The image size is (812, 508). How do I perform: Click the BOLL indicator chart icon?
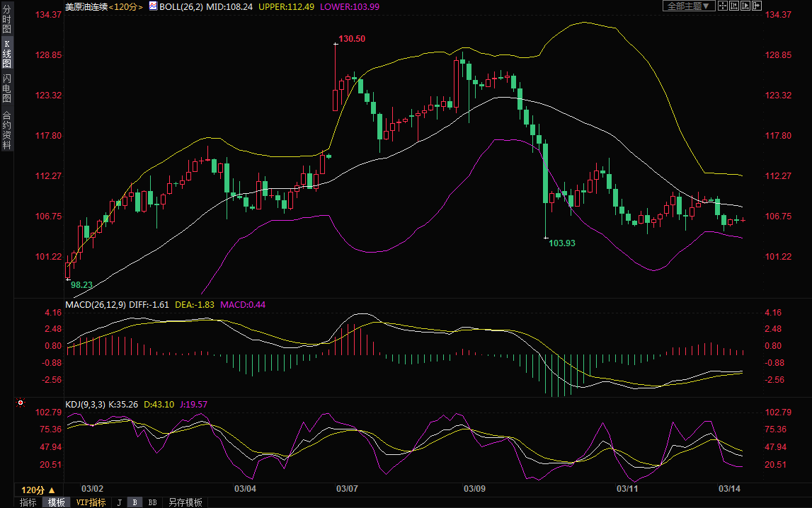[153, 6]
